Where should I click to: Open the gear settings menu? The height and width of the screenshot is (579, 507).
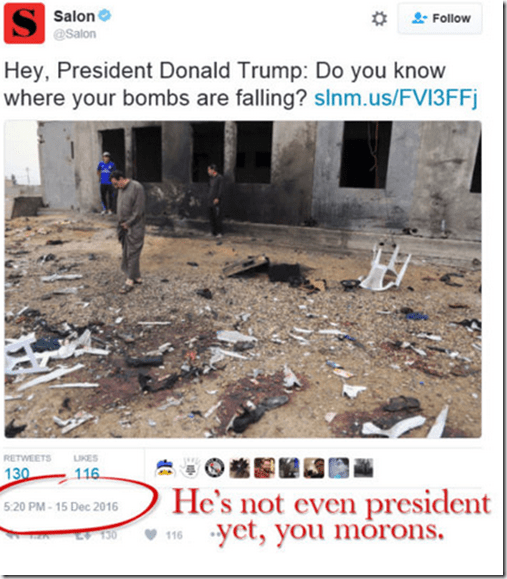(379, 18)
